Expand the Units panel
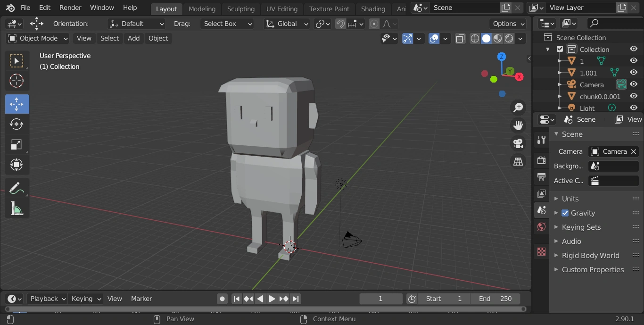 (570, 199)
